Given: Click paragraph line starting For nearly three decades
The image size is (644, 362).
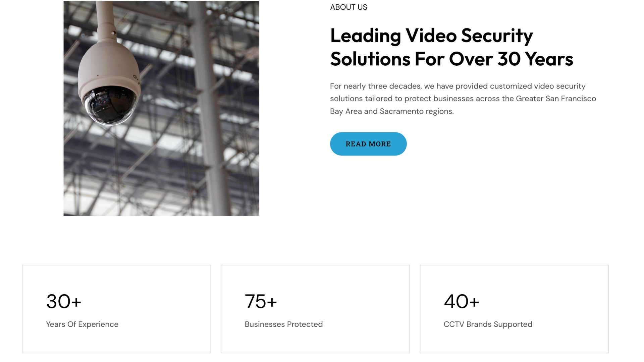Looking at the screenshot, I should point(458,86).
